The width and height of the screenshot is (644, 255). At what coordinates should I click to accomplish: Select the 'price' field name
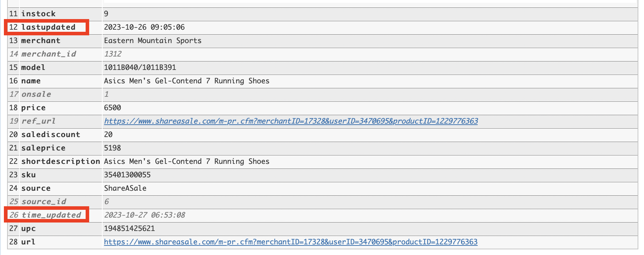click(33, 108)
